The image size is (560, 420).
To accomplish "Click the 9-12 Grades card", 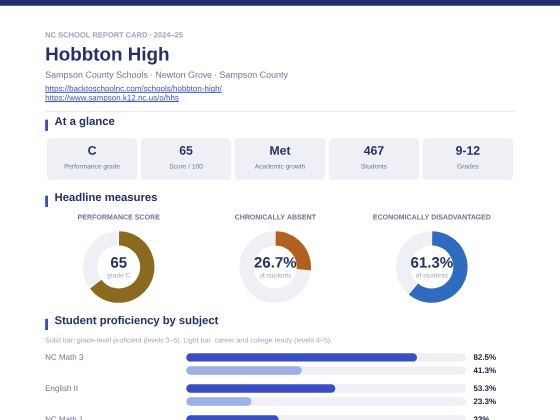I will [x=468, y=159].
